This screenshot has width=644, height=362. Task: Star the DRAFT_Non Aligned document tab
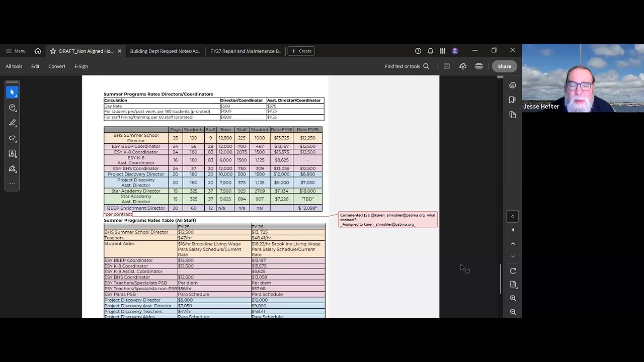[x=53, y=51]
